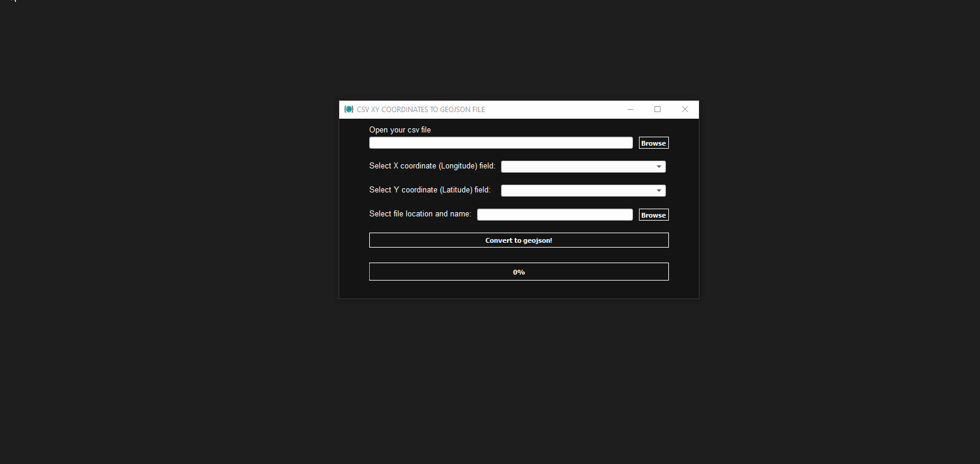Close the CSV XY Coordinates window

[x=685, y=109]
